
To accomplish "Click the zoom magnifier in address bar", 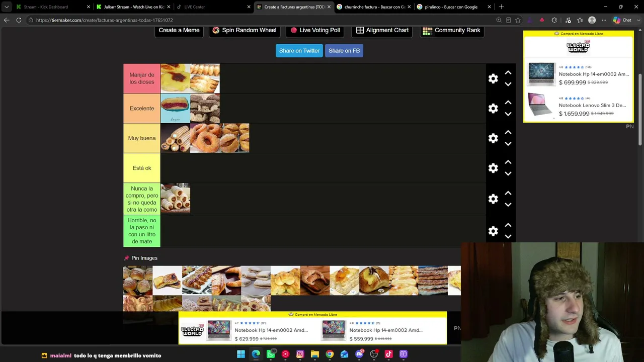I will pos(499,20).
